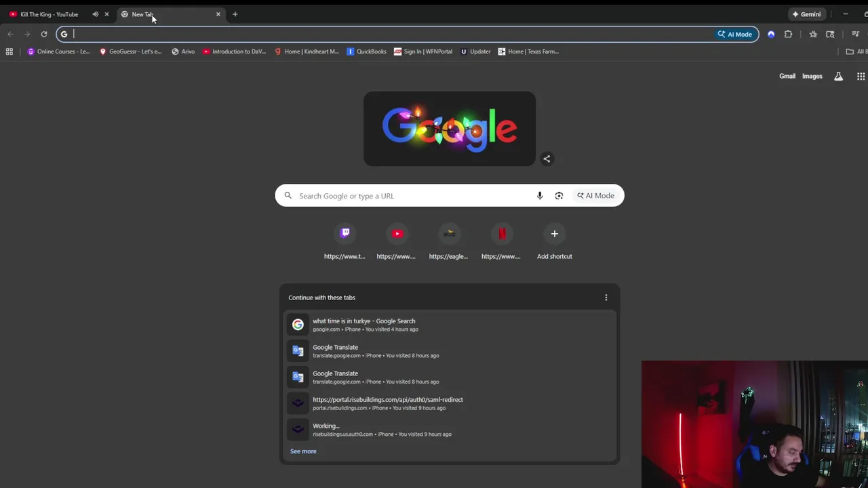The height and width of the screenshot is (488, 868).
Task: Open Introduction to DaVinci bookmark
Action: click(x=235, y=52)
